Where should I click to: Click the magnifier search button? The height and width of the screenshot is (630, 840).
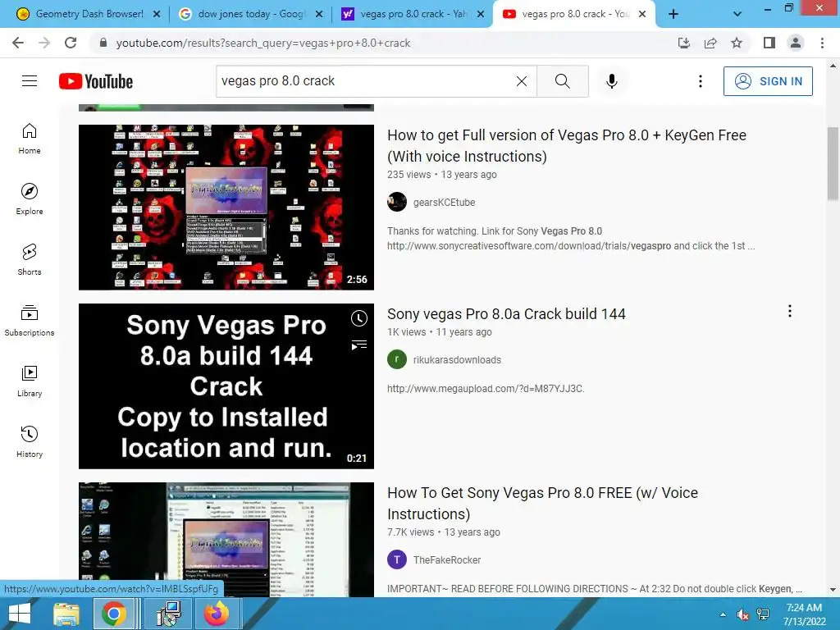(x=563, y=81)
